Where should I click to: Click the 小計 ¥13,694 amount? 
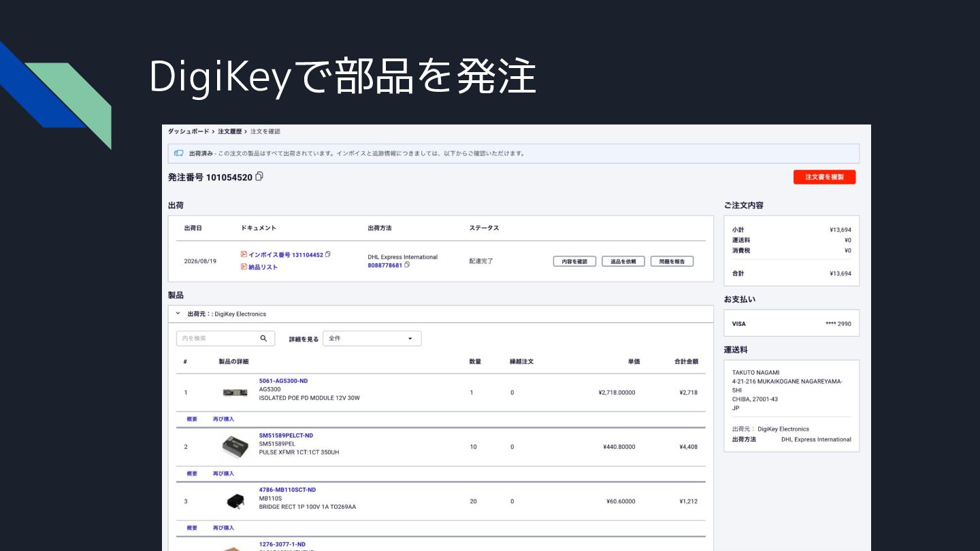pyautogui.click(x=840, y=230)
